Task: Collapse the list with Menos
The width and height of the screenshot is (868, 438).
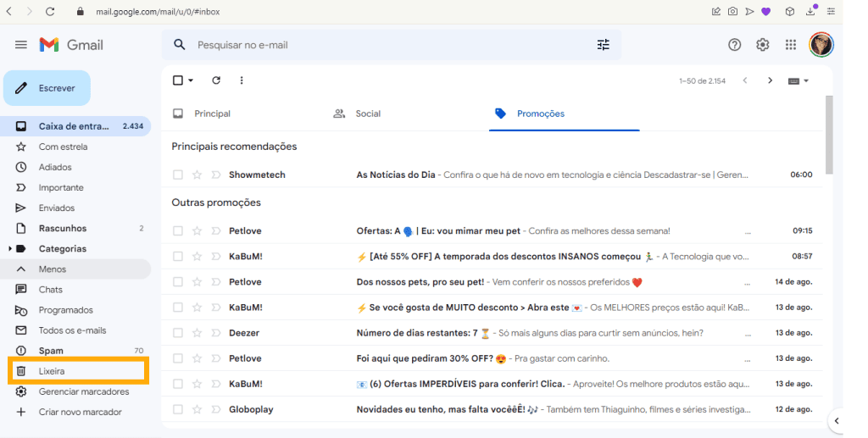Action: pos(75,269)
